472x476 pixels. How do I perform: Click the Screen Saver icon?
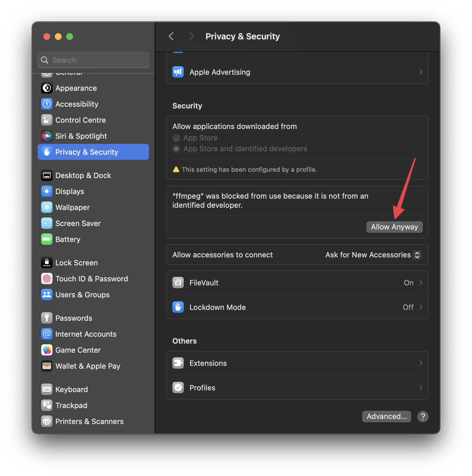pos(47,223)
